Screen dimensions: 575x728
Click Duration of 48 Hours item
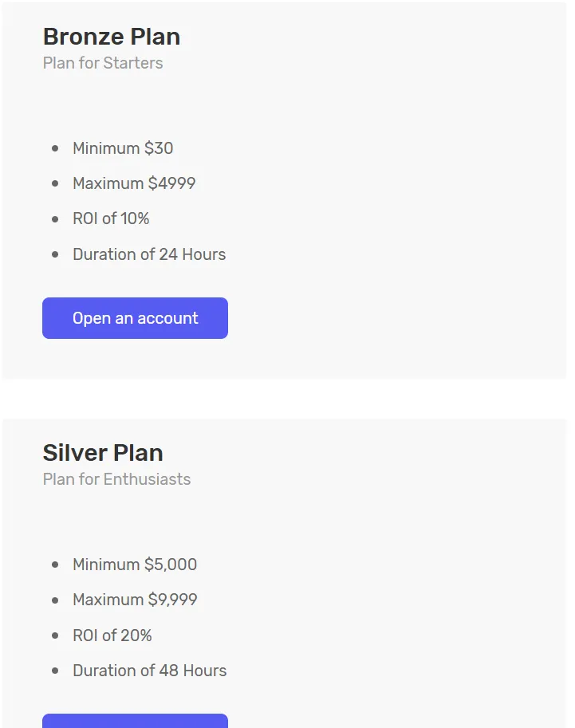150,671
